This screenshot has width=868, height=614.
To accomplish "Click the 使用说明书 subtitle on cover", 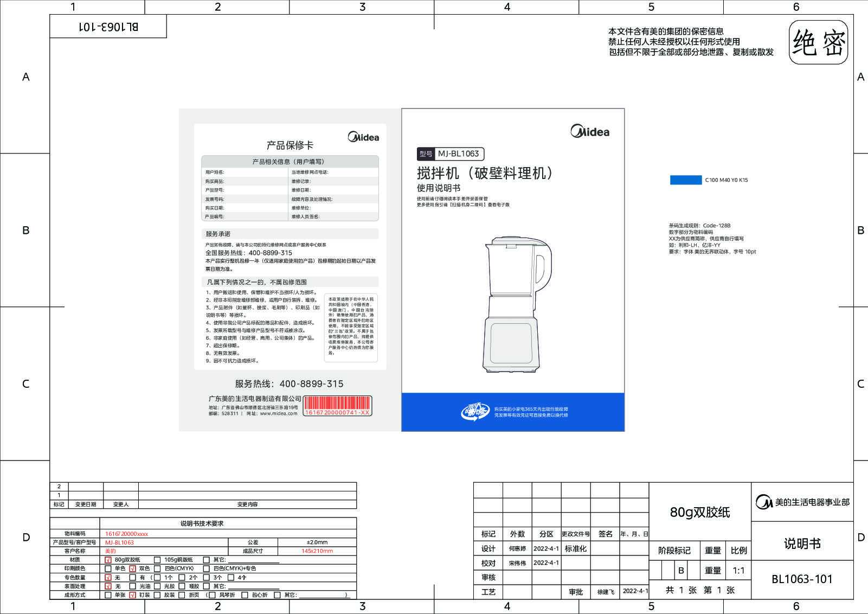I will click(439, 188).
